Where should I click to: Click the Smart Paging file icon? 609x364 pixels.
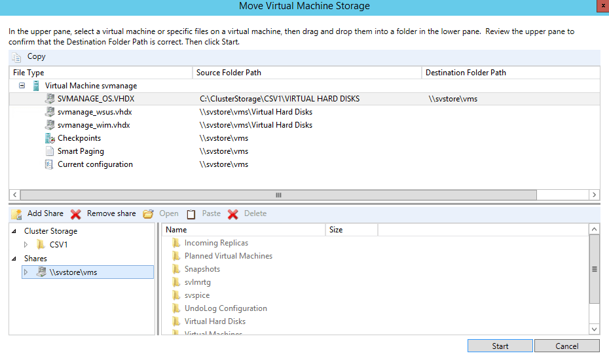[50, 151]
